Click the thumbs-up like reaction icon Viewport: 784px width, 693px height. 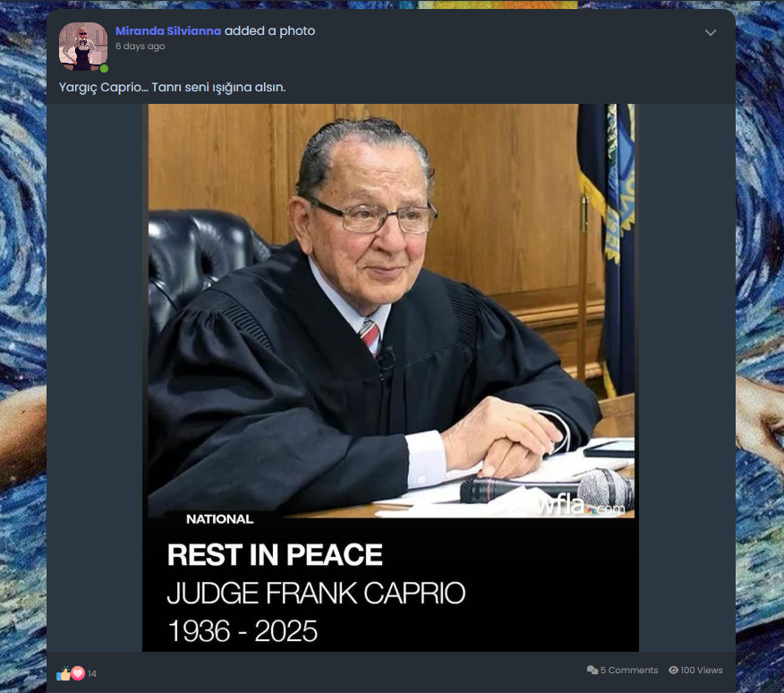click(x=64, y=674)
